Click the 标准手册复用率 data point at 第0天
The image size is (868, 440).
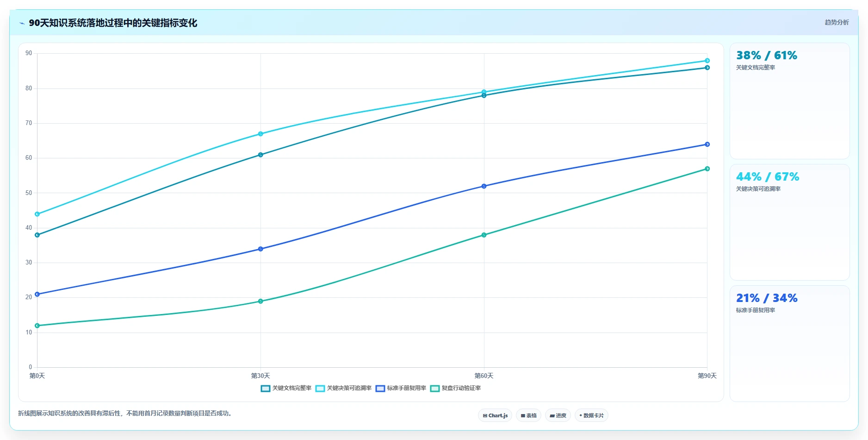[x=37, y=295]
